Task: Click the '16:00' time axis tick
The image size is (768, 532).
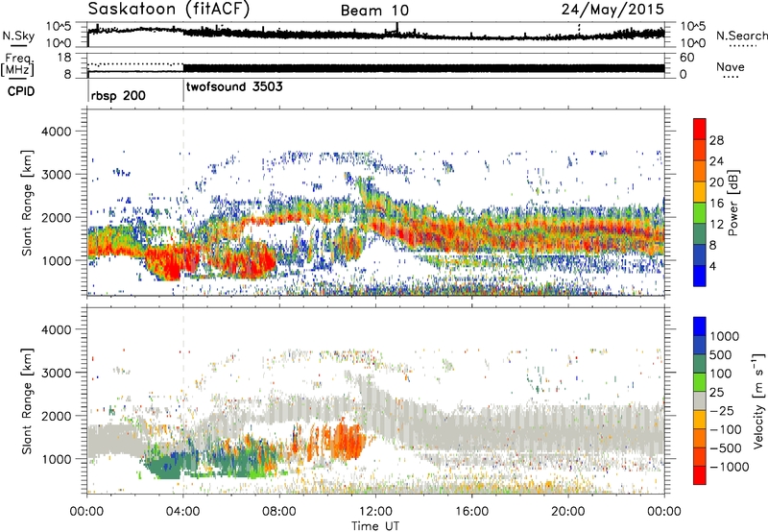Action: (x=471, y=512)
